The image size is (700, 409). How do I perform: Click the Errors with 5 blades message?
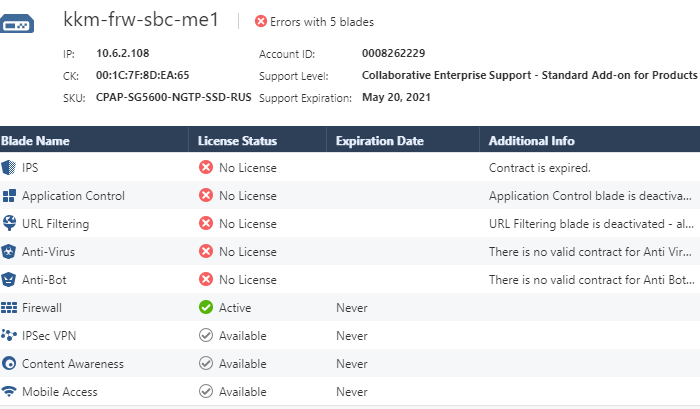coord(322,22)
